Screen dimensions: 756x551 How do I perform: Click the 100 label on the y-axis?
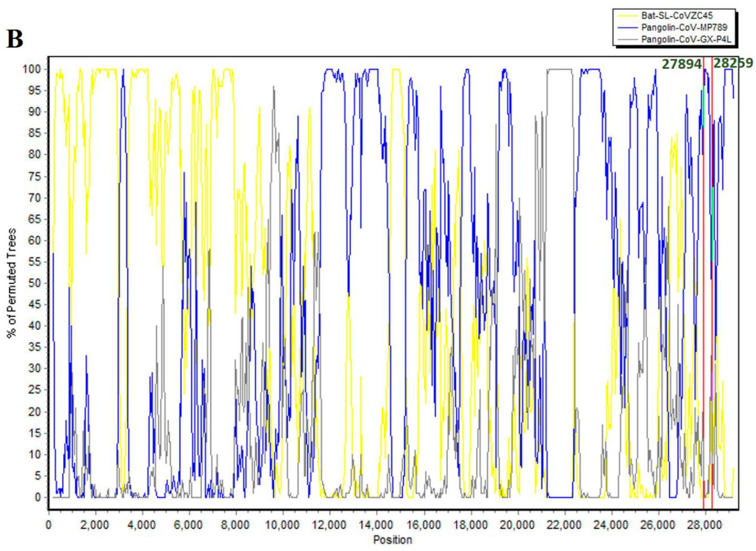[31, 69]
